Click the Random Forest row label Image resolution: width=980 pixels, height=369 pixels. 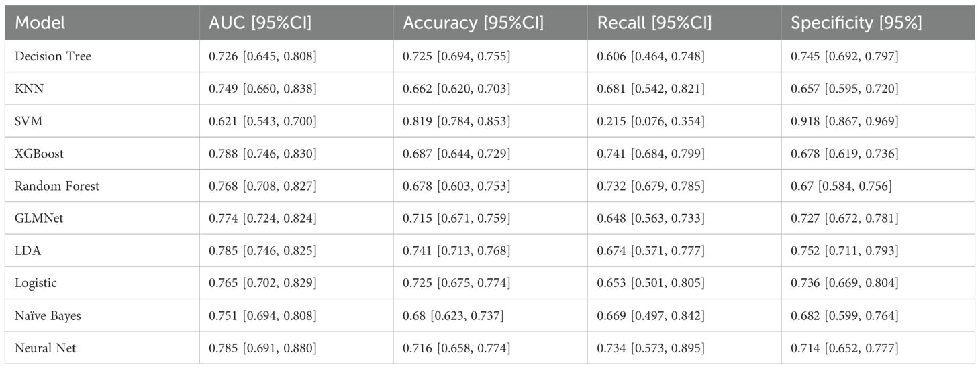coord(56,186)
